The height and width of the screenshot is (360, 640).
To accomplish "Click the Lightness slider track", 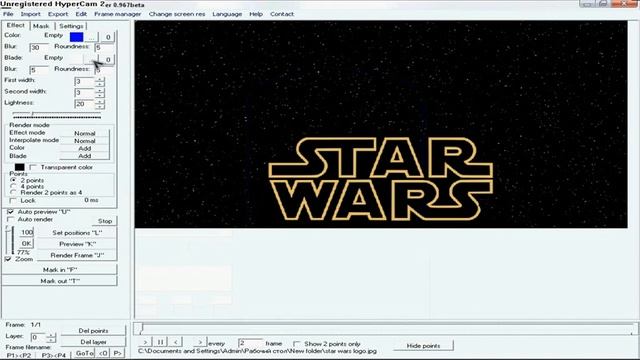I will [57, 115].
